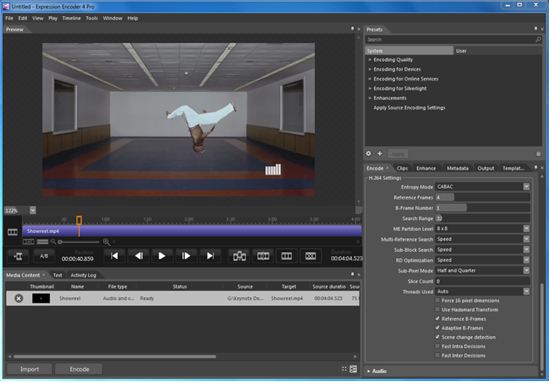
Task: Step forward one frame
Action: [x=186, y=256]
